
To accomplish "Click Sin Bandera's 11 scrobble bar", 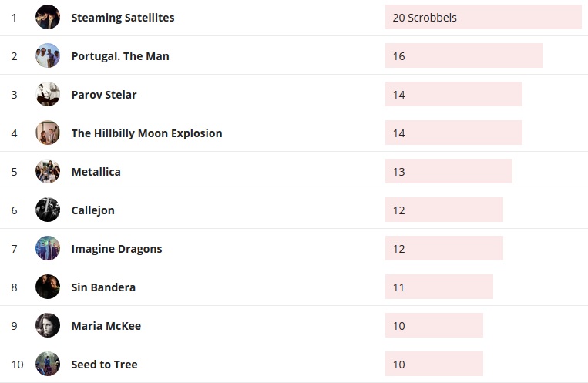I will 438,287.
